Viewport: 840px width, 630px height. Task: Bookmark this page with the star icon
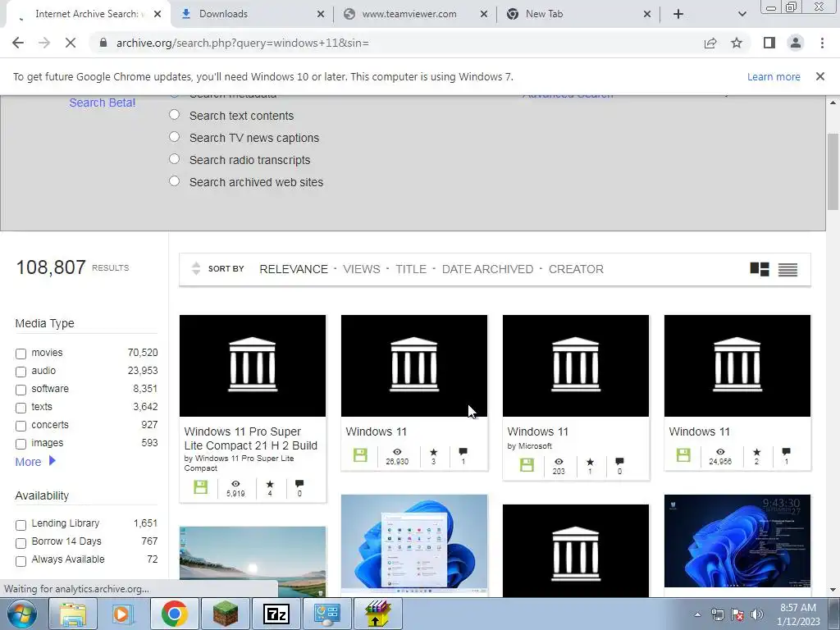click(x=737, y=43)
